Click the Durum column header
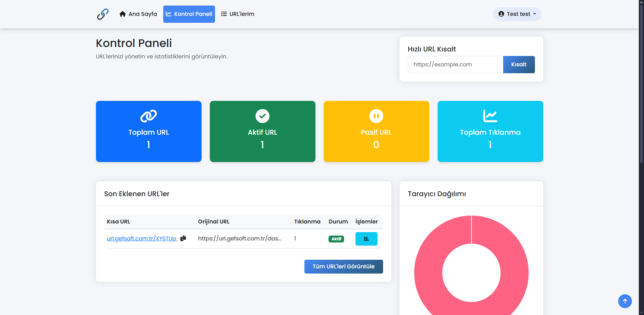 pos(338,222)
